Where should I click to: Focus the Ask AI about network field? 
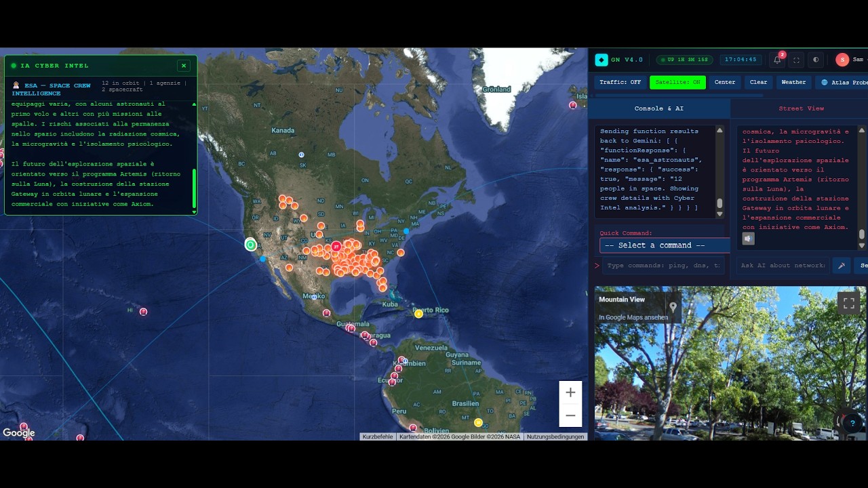pos(783,265)
